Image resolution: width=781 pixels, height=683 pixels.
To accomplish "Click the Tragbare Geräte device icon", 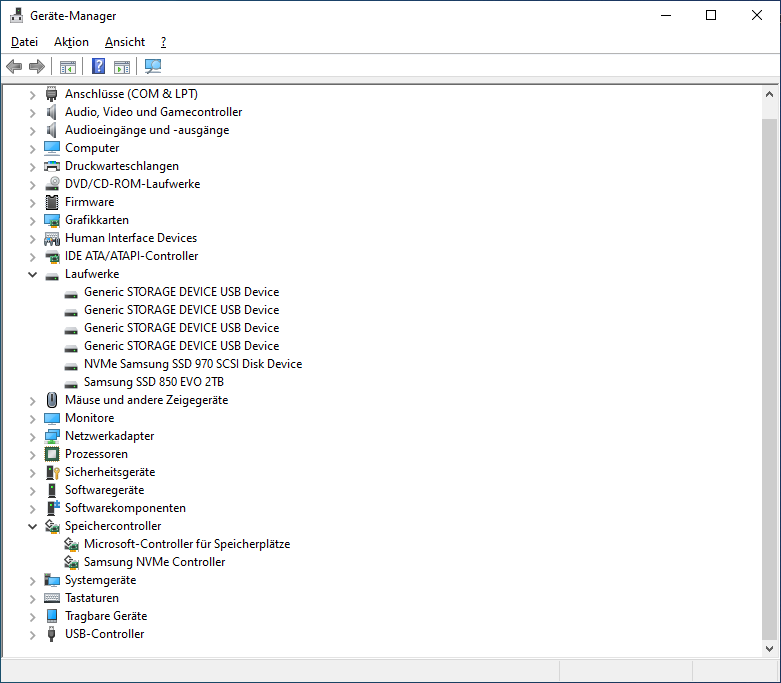I will pyautogui.click(x=52, y=616).
